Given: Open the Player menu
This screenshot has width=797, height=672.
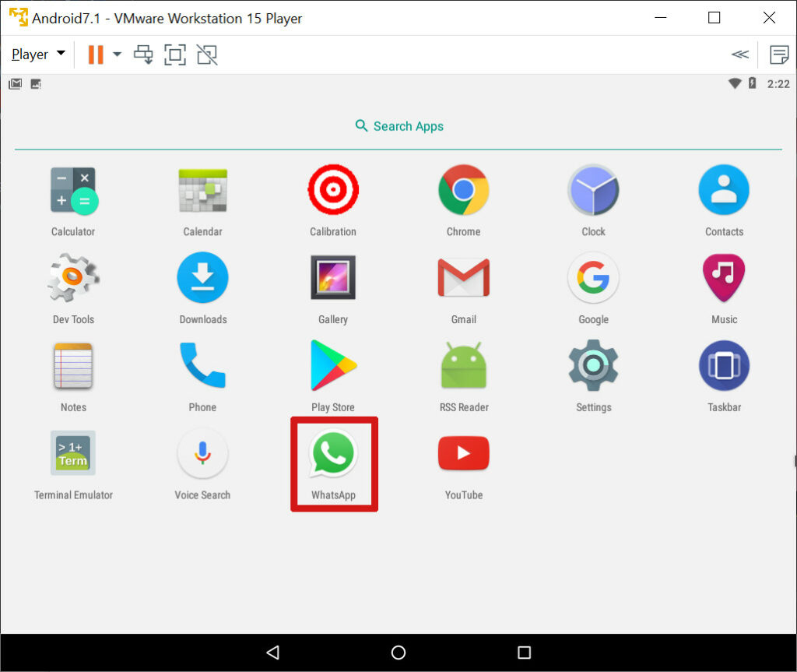Looking at the screenshot, I should point(38,54).
